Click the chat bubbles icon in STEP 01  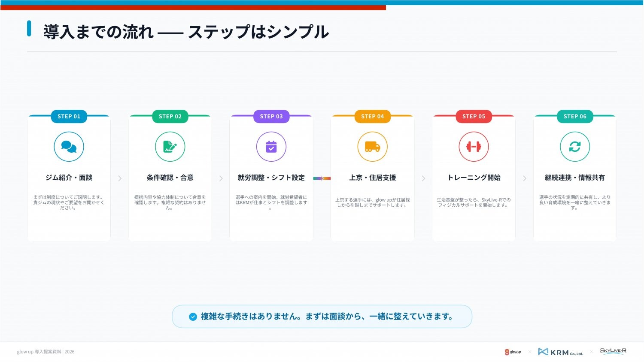tap(69, 147)
